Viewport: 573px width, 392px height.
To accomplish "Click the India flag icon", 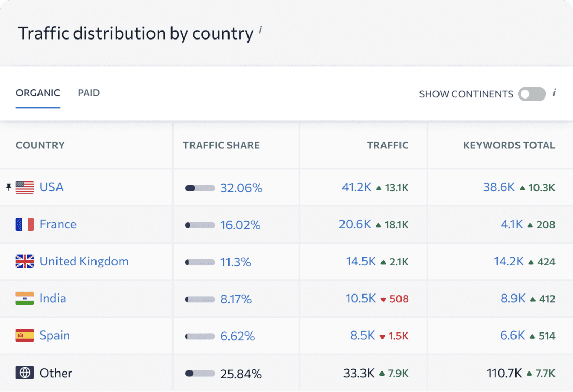I will 25,299.
